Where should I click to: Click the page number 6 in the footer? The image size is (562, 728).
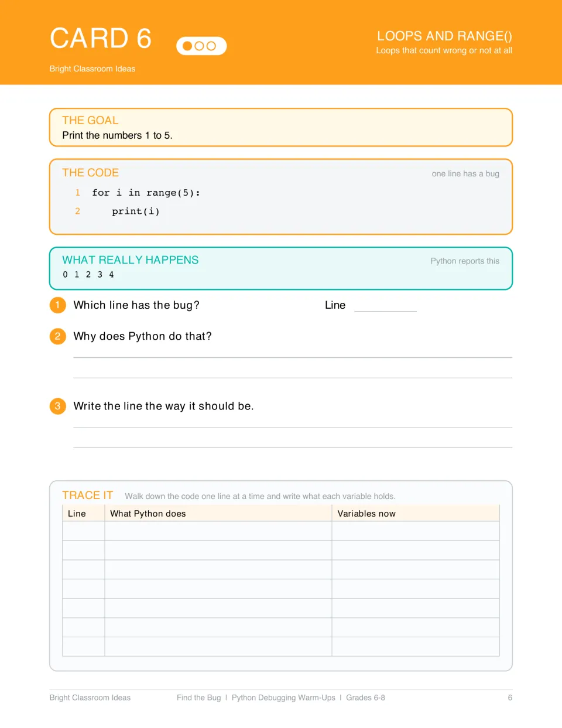click(x=510, y=698)
